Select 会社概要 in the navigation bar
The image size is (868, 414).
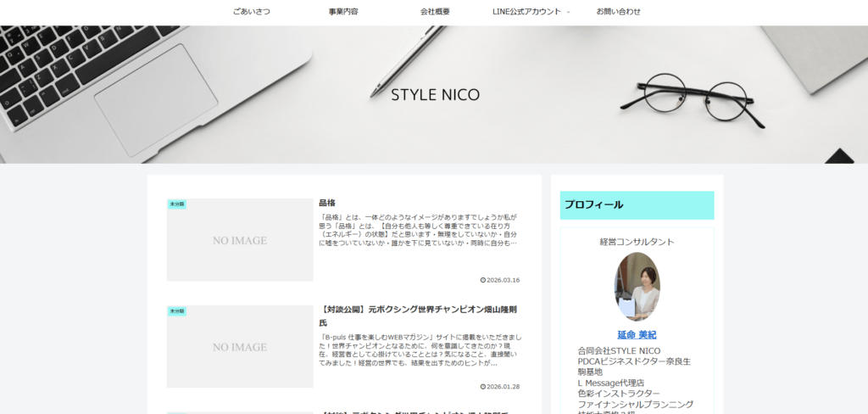pos(435,12)
